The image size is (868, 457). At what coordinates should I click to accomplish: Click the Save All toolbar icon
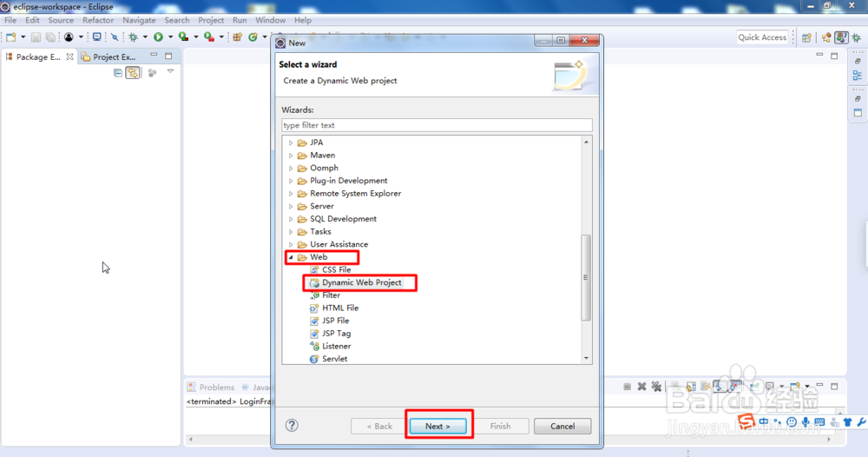[x=50, y=37]
